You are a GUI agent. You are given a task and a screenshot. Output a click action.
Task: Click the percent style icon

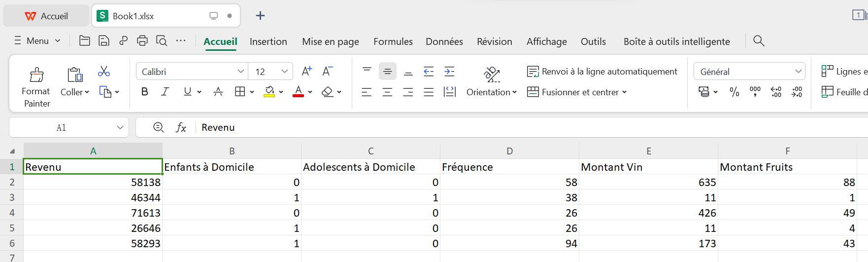[x=734, y=92]
